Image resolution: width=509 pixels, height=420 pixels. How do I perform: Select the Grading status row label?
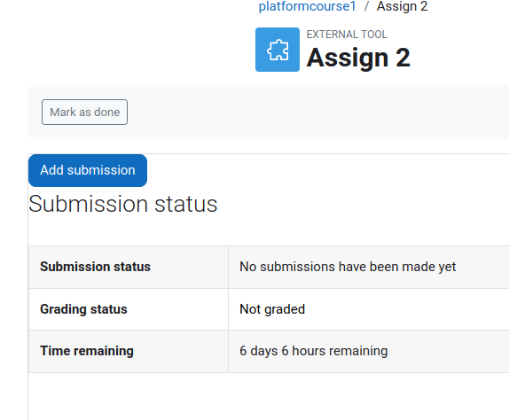click(x=83, y=309)
